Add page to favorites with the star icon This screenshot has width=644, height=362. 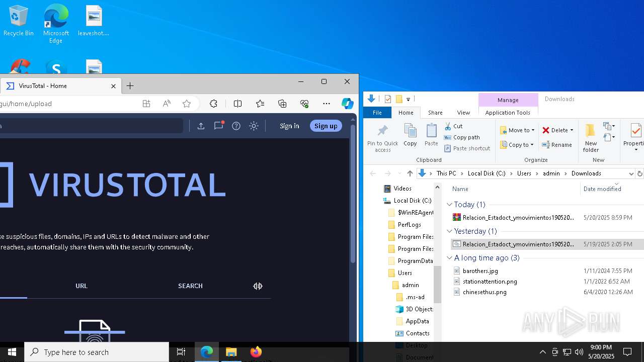pos(187,104)
